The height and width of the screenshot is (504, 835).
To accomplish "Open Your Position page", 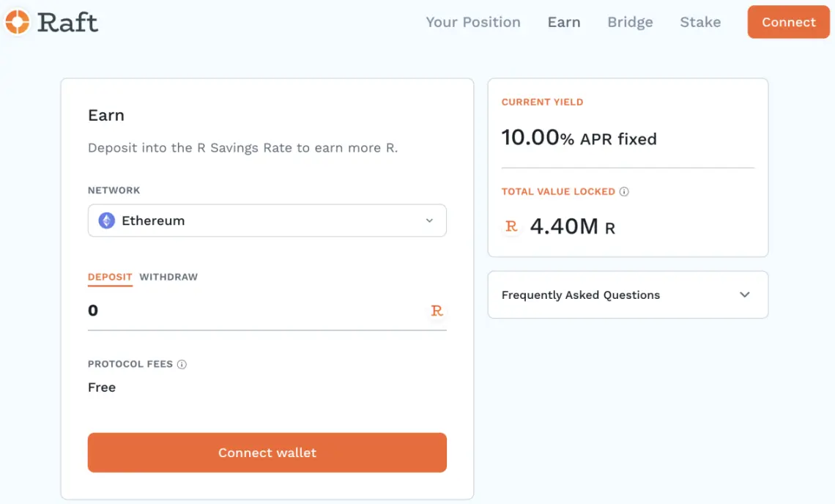I will [x=473, y=22].
